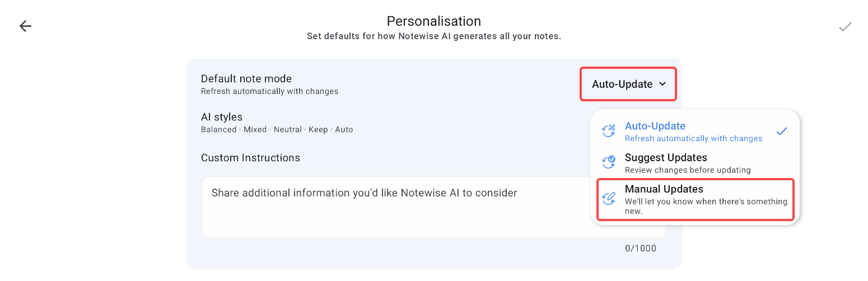The width and height of the screenshot is (868, 281).
Task: Pick Manual Updates in the list
Action: pyautogui.click(x=695, y=200)
